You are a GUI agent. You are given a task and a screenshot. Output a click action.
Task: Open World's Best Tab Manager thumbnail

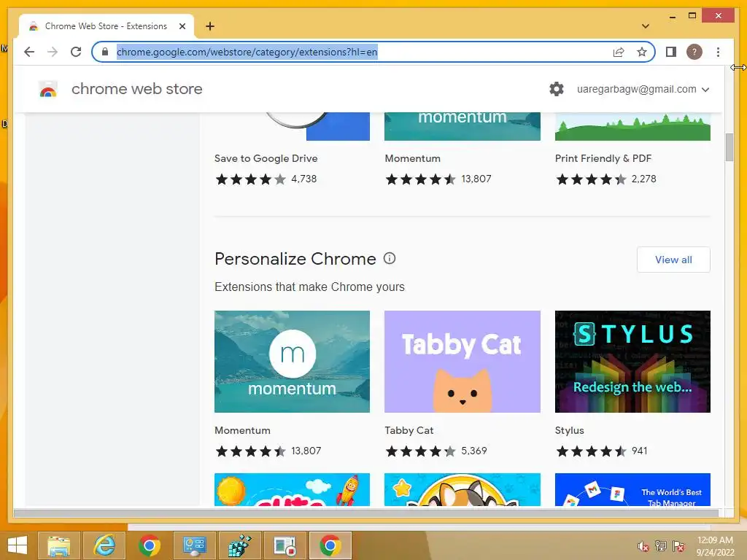632,489
